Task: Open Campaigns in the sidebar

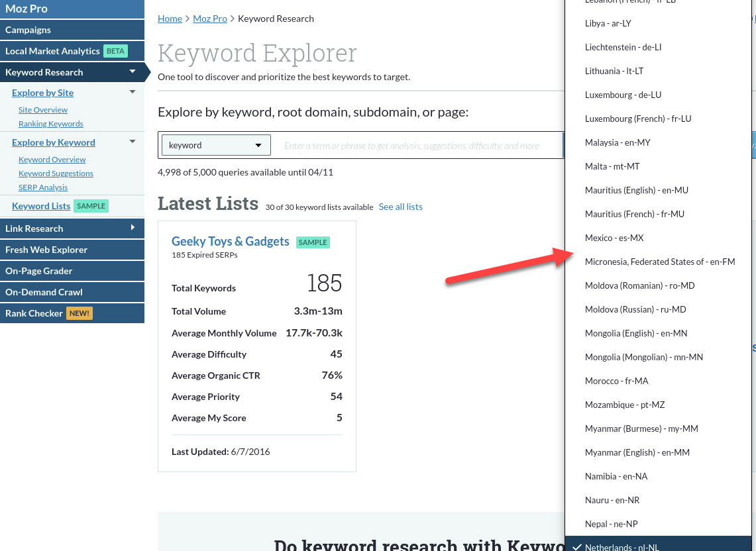Action: click(28, 30)
